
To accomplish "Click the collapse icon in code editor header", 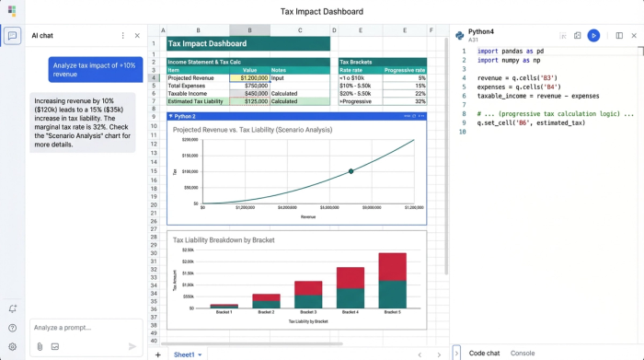I will tap(563, 36).
